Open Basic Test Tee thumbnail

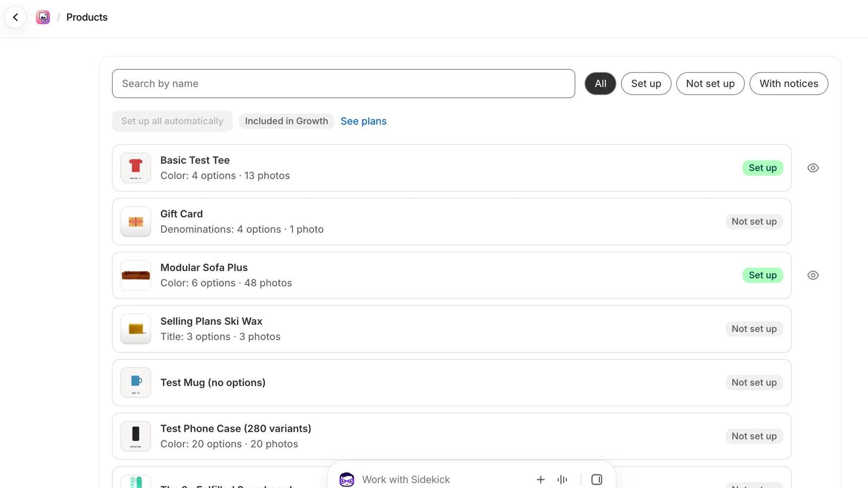click(136, 168)
